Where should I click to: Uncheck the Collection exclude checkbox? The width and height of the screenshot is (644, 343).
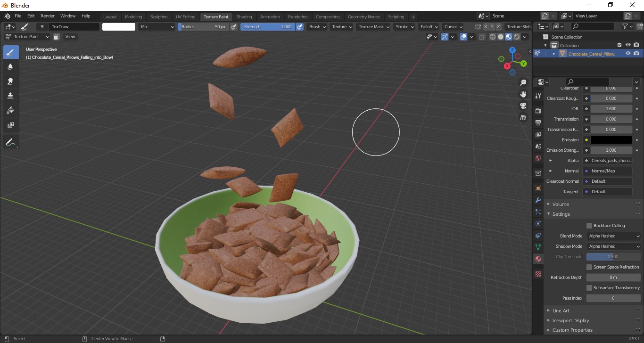pyautogui.click(x=619, y=45)
